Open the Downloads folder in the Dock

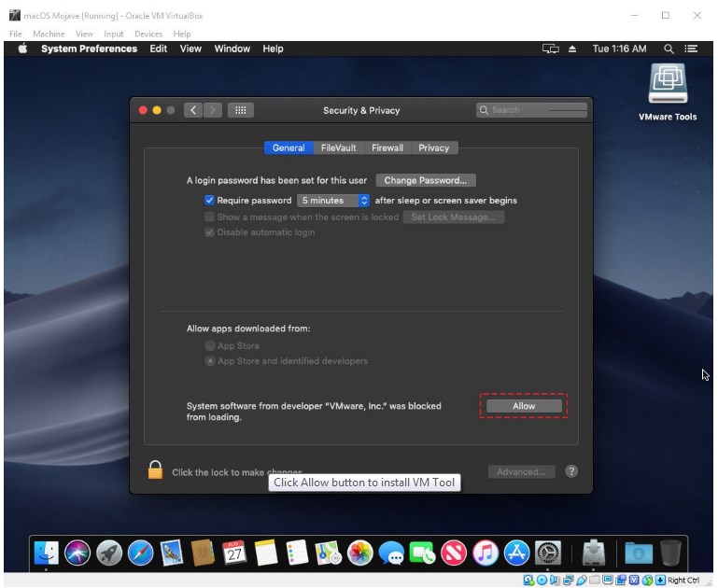point(639,553)
